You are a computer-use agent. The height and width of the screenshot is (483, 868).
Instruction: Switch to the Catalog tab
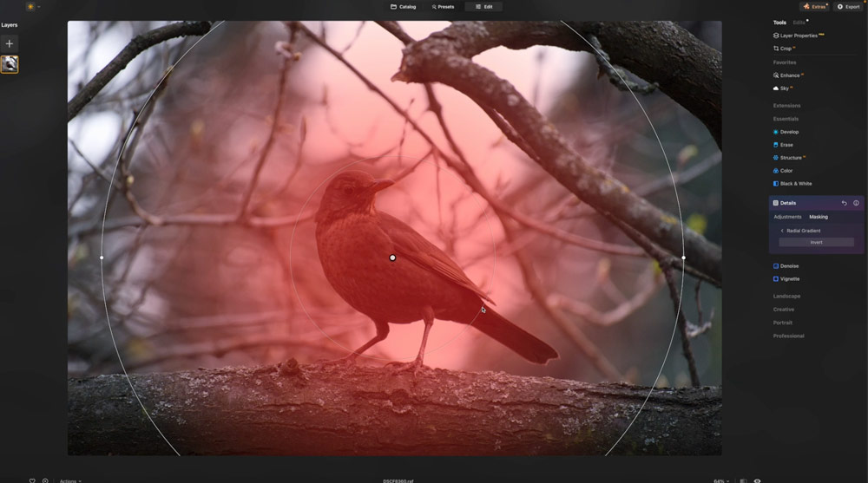click(404, 7)
